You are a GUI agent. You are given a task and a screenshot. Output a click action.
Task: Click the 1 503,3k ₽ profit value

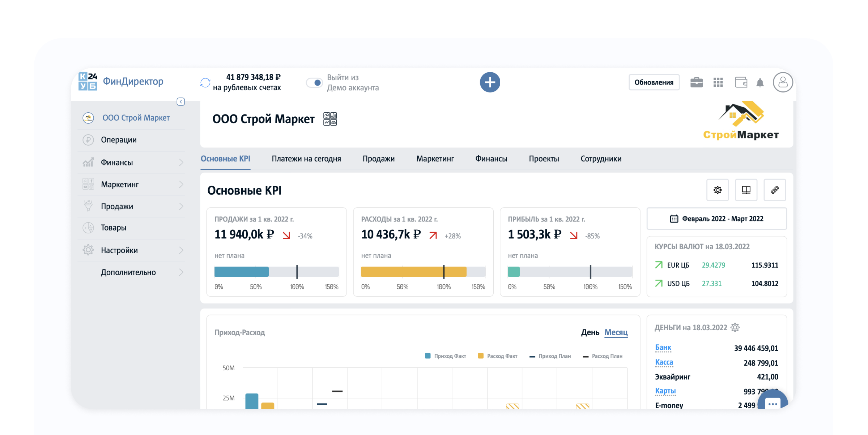point(535,235)
